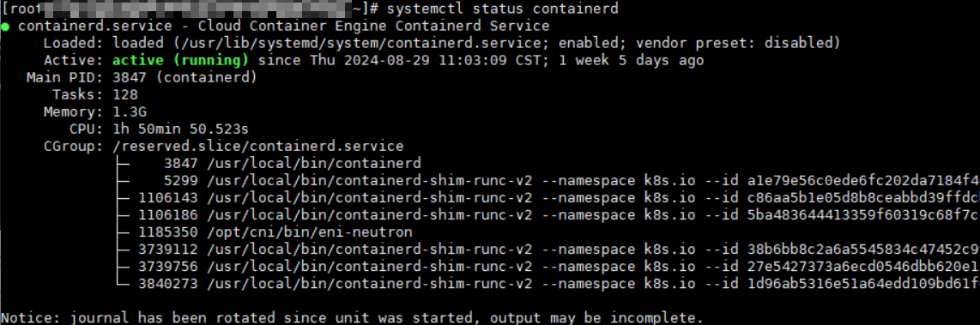Click the 'systemctl status containerd' command text
This screenshot has width=980, height=325.
[503, 9]
